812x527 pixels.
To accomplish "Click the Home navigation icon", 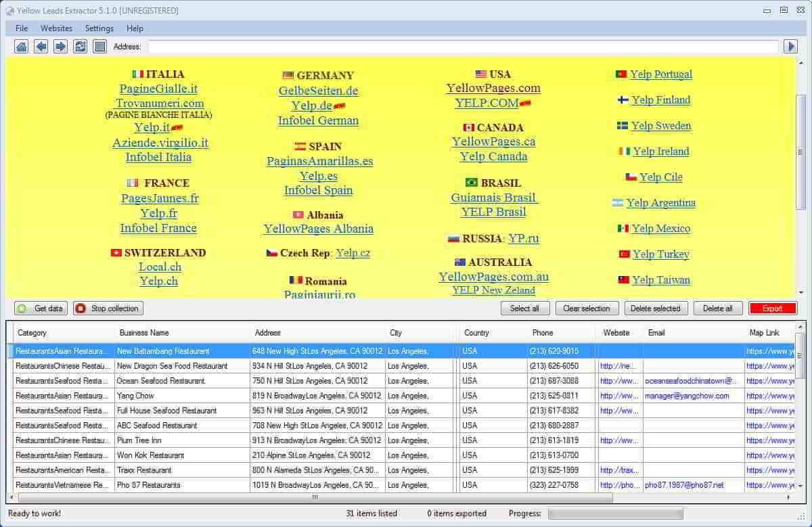I will pos(23,46).
